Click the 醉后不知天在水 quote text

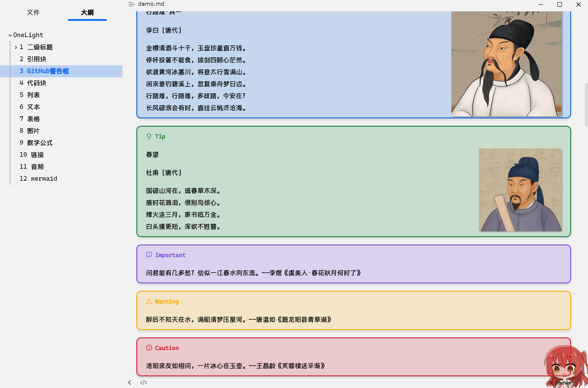[x=239, y=320]
